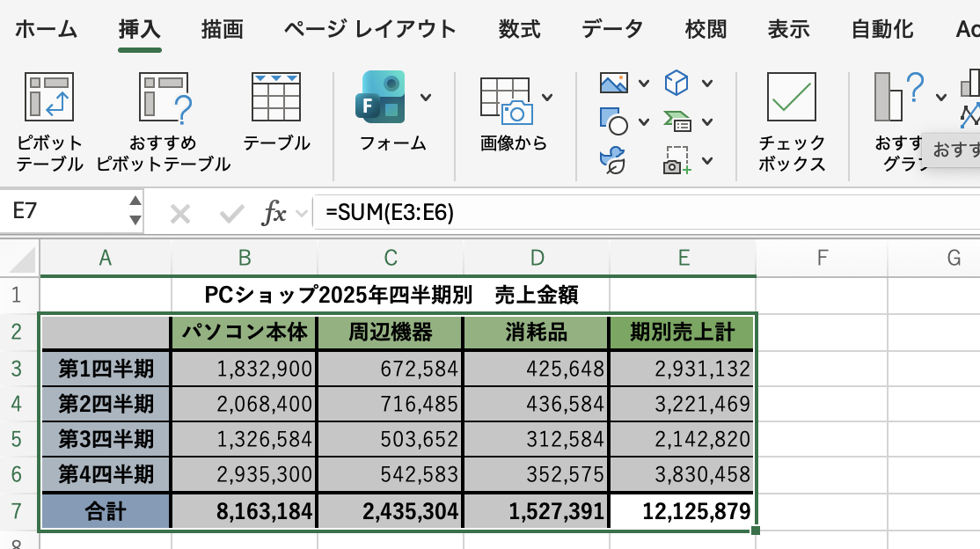The height and width of the screenshot is (549, 980).
Task: Click the フォーム (Forms) icon
Action: (381, 97)
